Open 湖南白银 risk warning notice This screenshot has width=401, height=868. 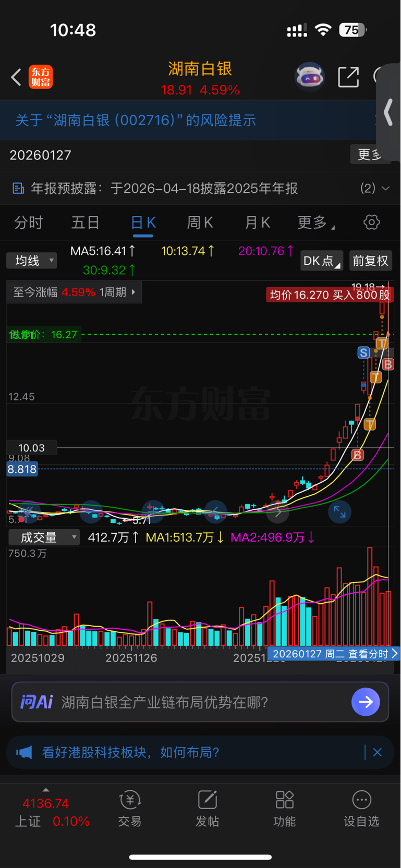[x=136, y=120]
